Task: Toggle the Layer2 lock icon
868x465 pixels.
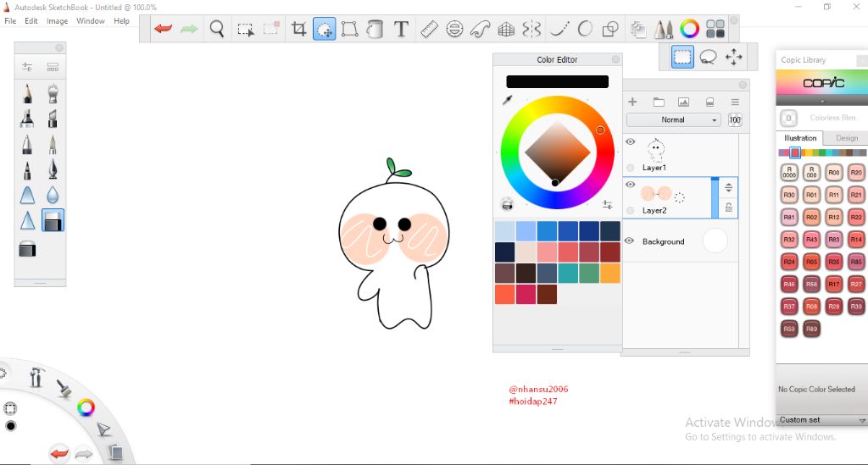Action: coord(728,208)
